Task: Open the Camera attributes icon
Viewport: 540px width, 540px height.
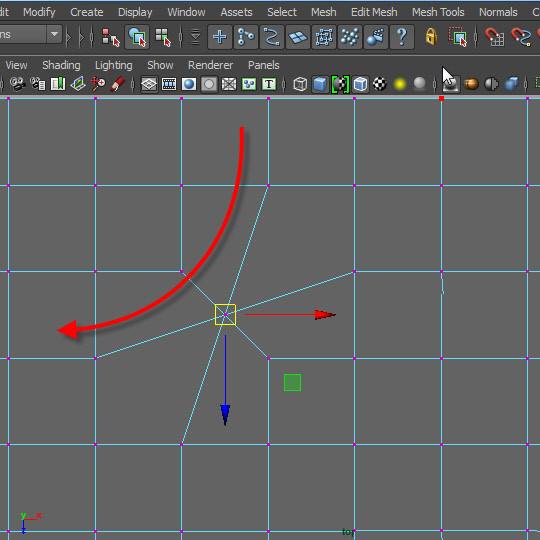Action: click(x=38, y=84)
